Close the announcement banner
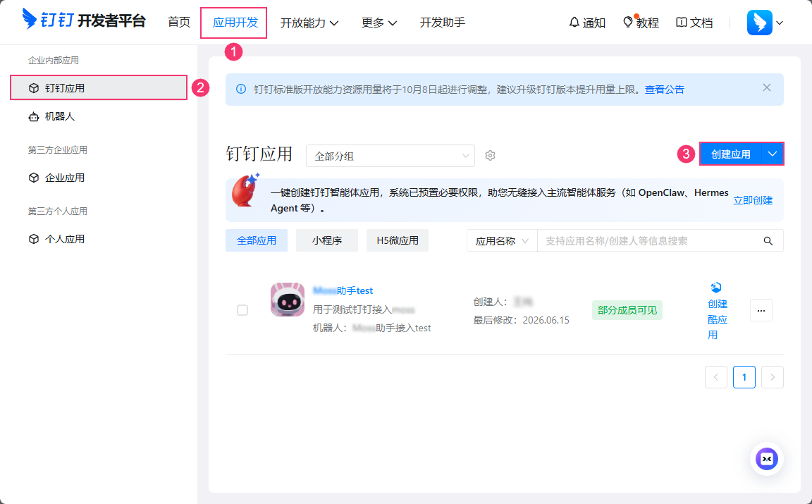Image resolution: width=812 pixels, height=504 pixels. pos(767,88)
